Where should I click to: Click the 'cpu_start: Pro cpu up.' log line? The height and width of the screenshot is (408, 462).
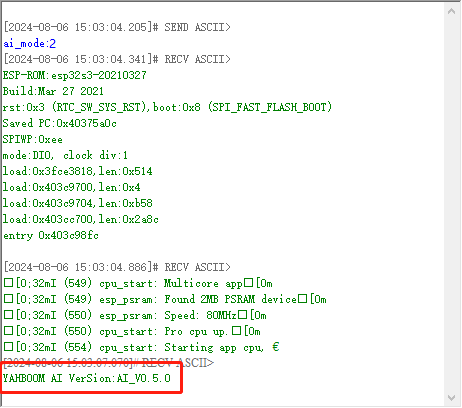point(132,332)
